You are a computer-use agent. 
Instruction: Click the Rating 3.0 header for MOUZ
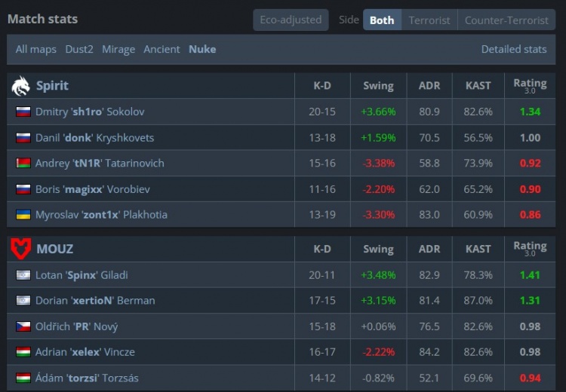point(530,249)
